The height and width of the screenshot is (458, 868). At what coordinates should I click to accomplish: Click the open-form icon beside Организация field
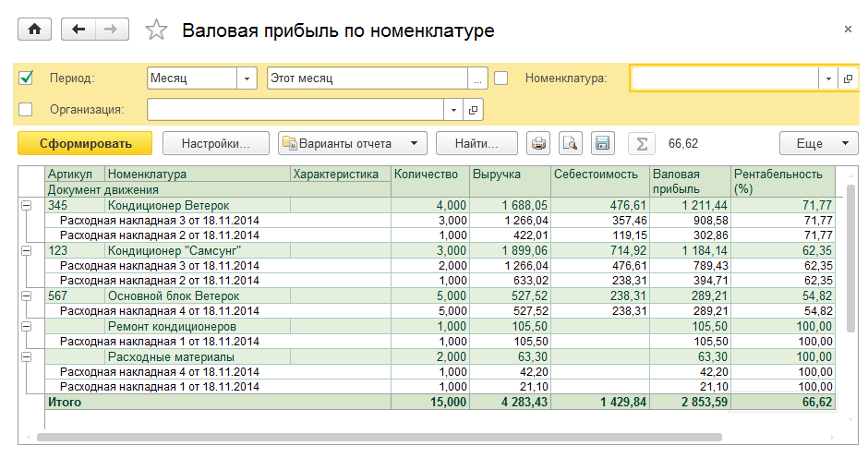(473, 110)
